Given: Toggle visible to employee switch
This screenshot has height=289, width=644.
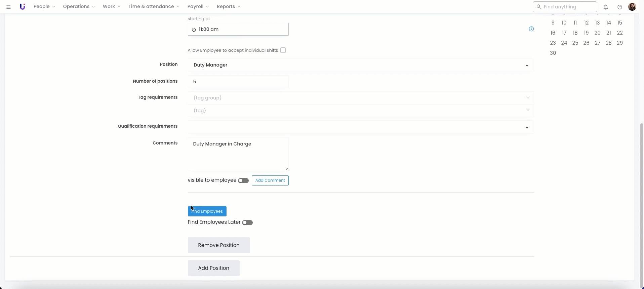Looking at the screenshot, I should pos(243,180).
